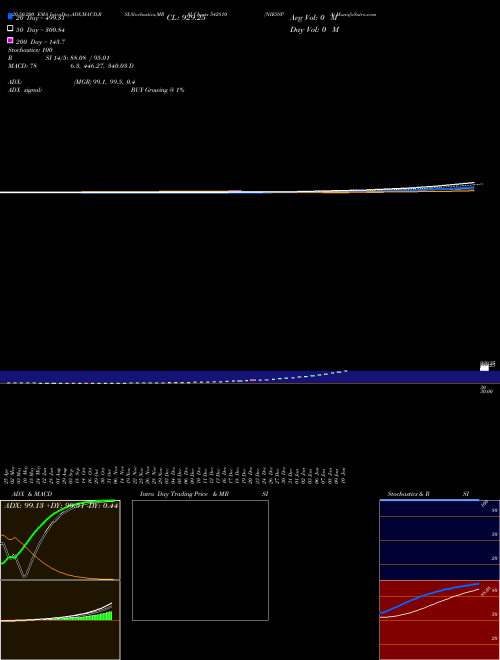Image resolution: width=500 pixels, height=660 pixels.
Task: Select the '200 Day = 148.7' legend text
Action: (x=40, y=42)
